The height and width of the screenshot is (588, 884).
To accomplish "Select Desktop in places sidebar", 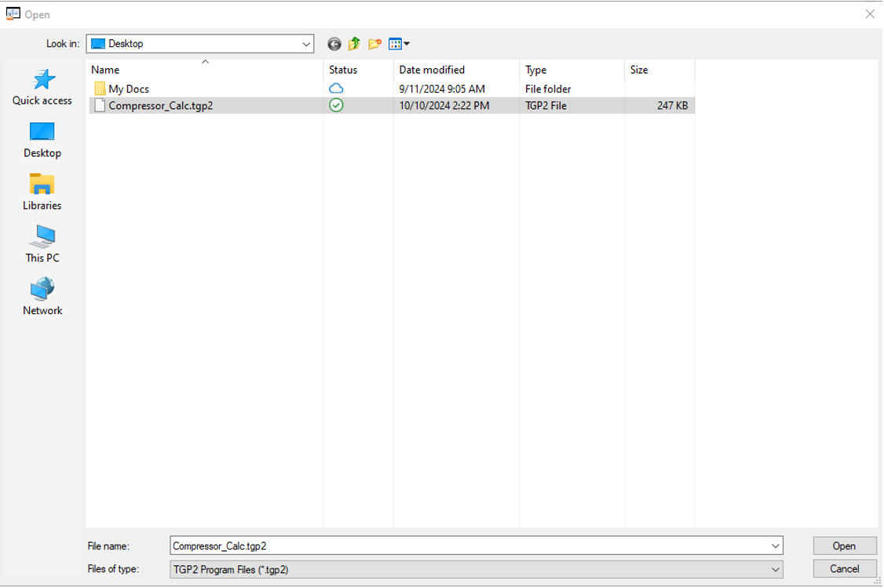I will [42, 141].
